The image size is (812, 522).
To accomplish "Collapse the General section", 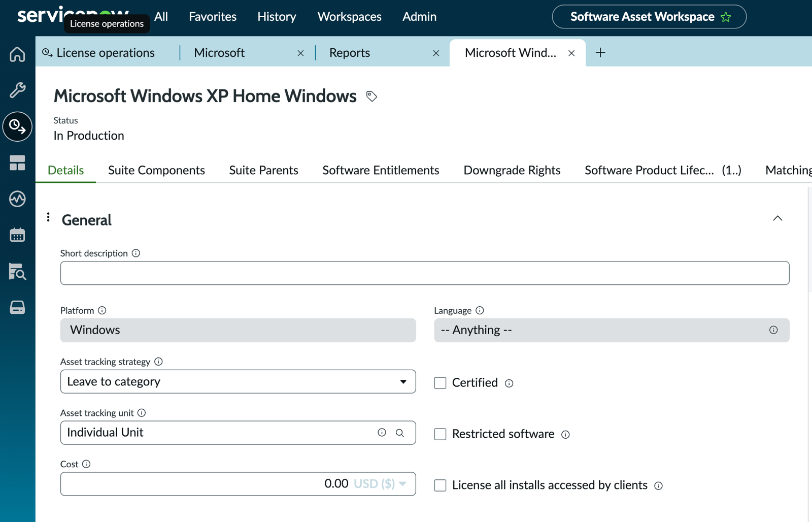I will click(777, 218).
